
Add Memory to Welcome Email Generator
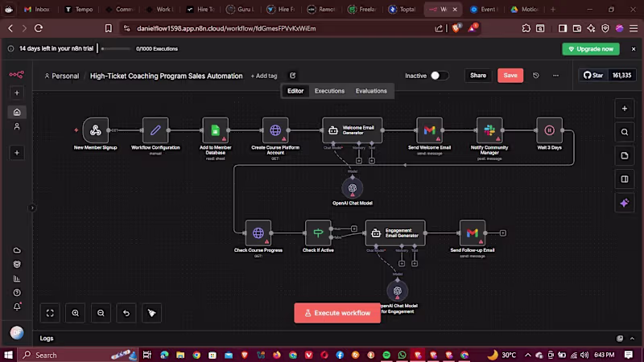point(358,161)
